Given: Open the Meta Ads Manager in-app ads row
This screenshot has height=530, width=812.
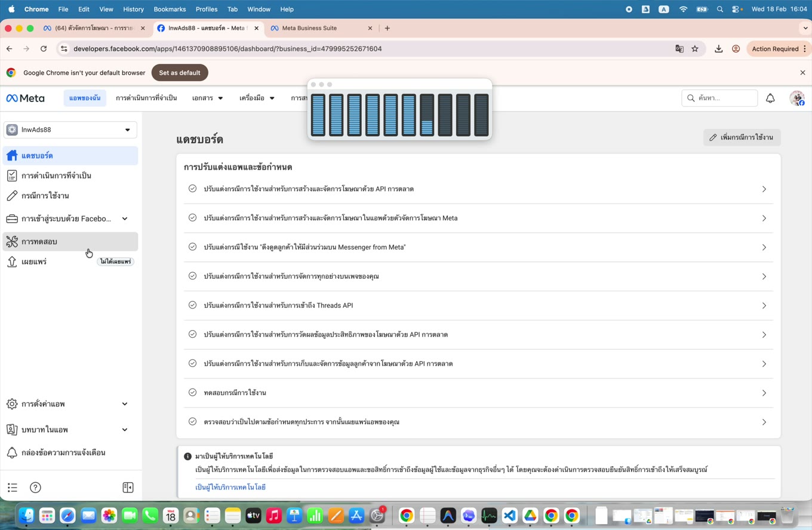Looking at the screenshot, I should [478, 218].
